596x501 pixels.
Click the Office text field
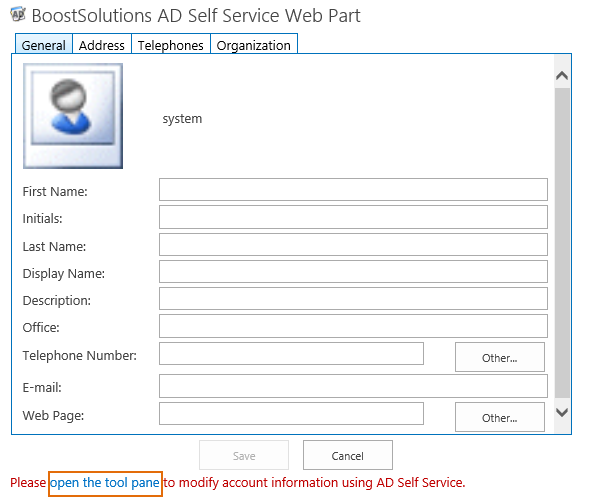(x=353, y=326)
